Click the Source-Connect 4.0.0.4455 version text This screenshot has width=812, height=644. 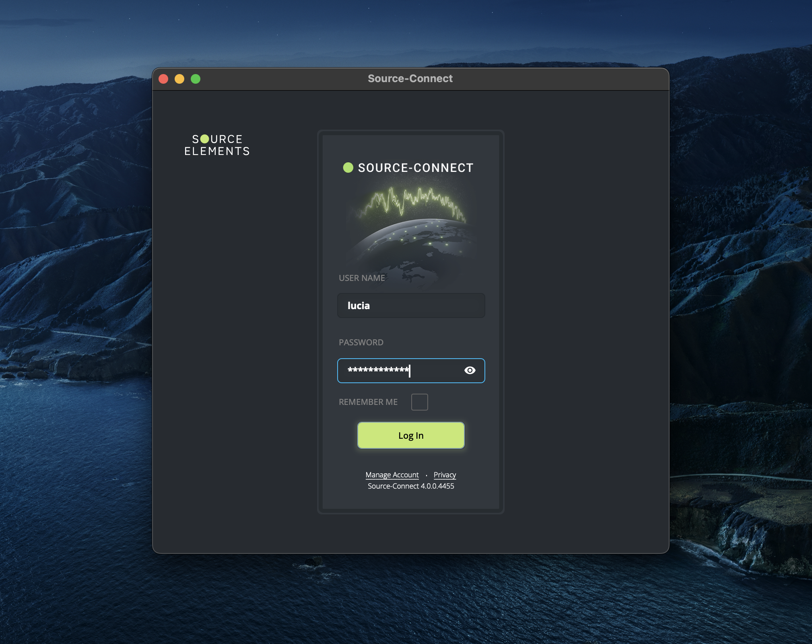[x=411, y=486]
